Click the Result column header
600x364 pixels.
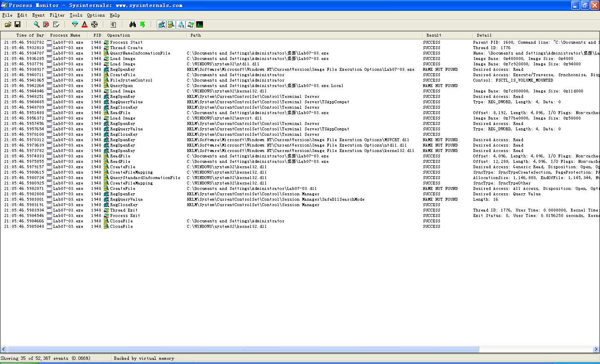click(447, 35)
